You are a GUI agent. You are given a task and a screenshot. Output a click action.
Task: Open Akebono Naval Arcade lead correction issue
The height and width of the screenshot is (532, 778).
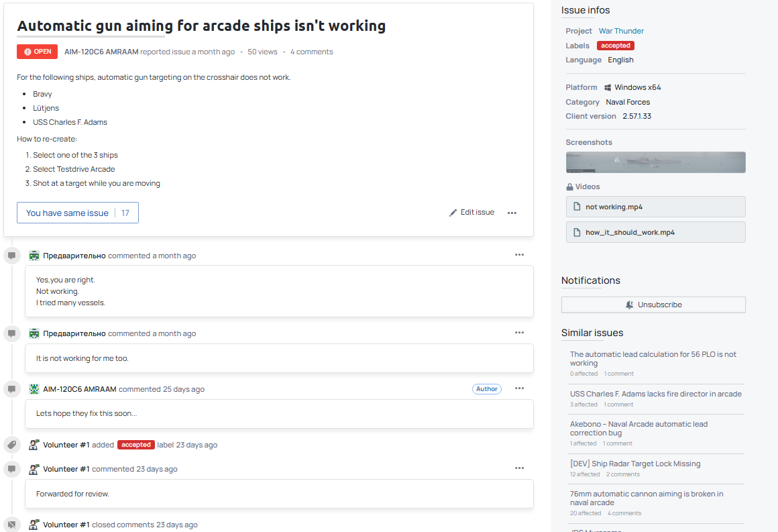(638, 428)
